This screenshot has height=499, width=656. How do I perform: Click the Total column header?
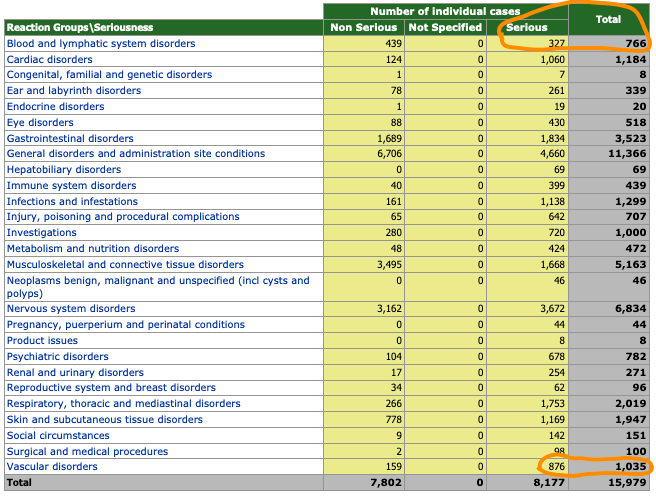pyautogui.click(x=608, y=19)
